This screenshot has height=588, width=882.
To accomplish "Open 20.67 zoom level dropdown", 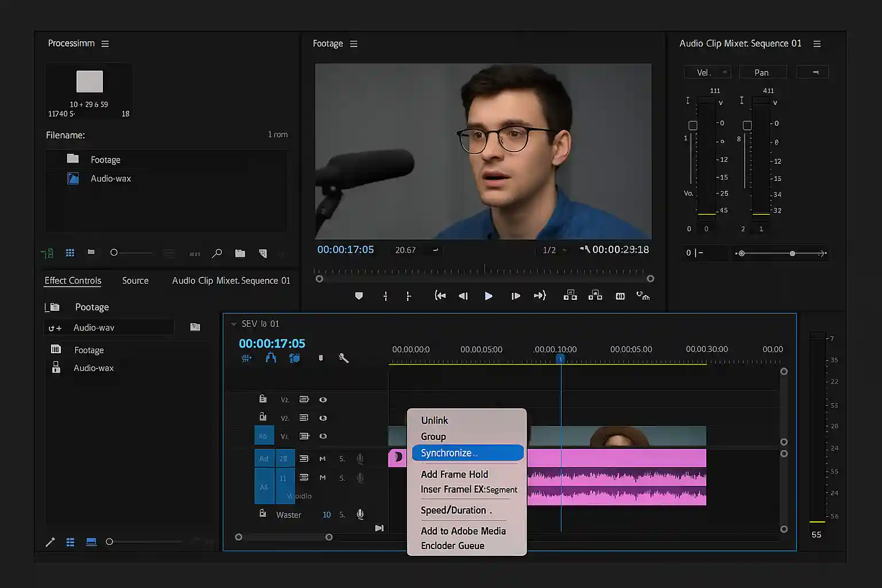I will [x=417, y=250].
